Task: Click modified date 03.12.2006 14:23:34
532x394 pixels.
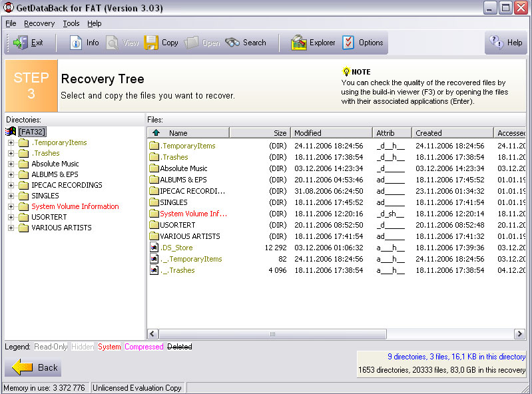Action: click(328, 168)
